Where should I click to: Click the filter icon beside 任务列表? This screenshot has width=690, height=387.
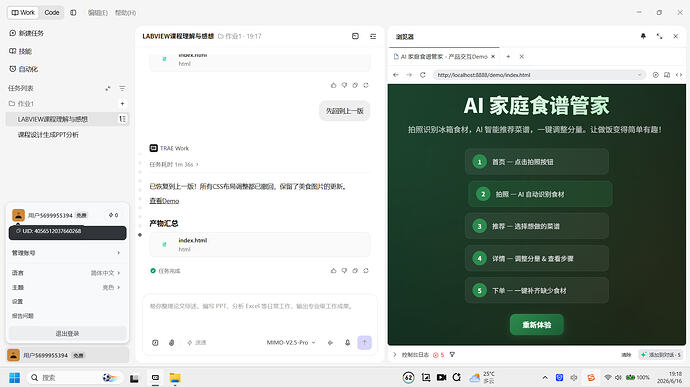point(122,88)
